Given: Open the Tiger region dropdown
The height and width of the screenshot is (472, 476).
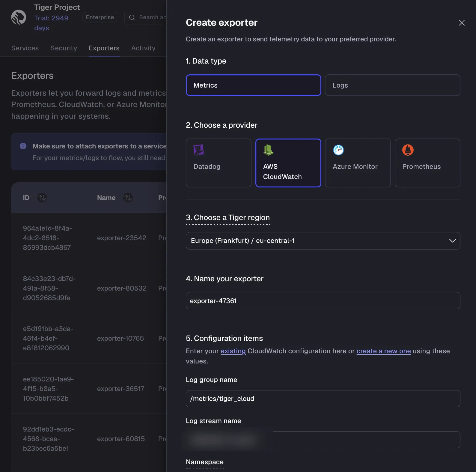Looking at the screenshot, I should (x=323, y=241).
